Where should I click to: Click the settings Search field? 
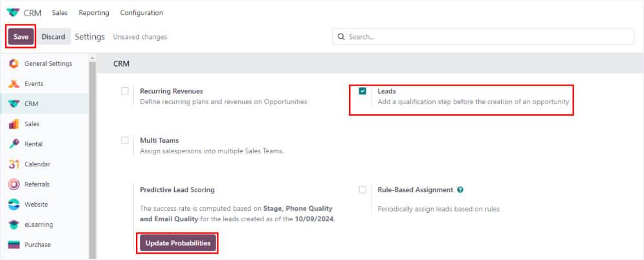(485, 37)
